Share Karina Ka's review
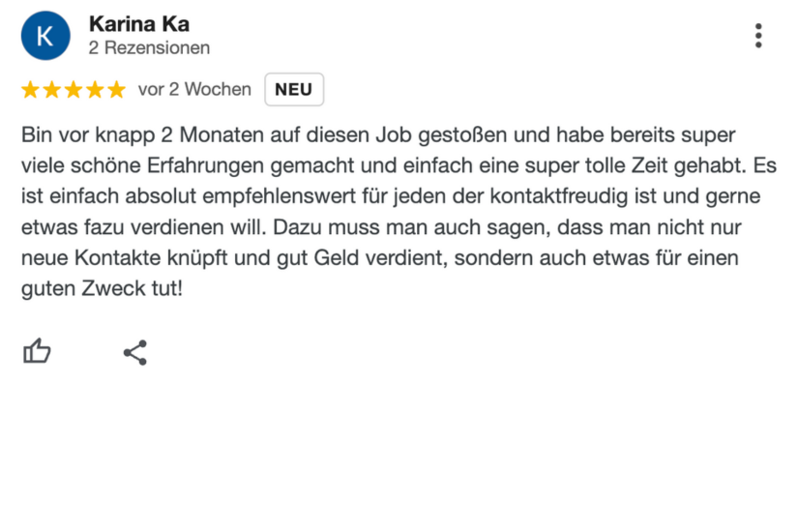The width and height of the screenshot is (798, 532). click(x=135, y=352)
